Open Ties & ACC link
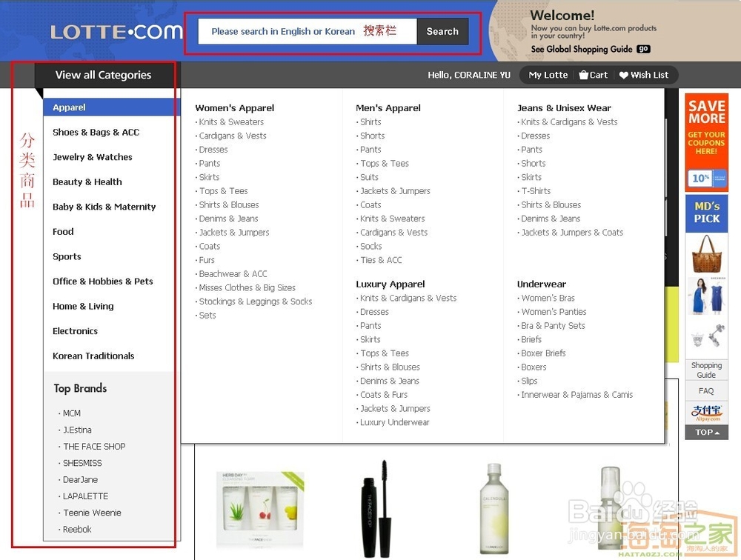 click(x=381, y=260)
